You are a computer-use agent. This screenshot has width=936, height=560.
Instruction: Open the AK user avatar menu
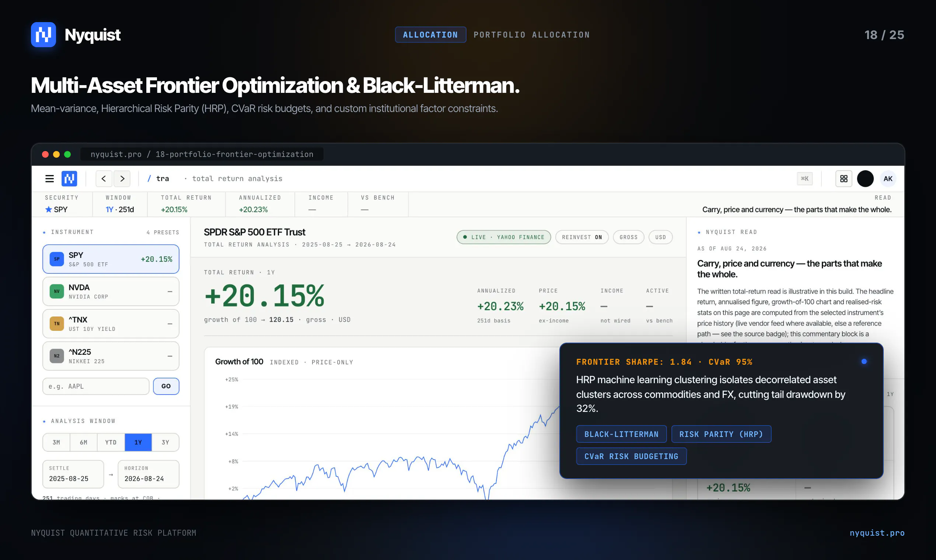[x=888, y=178]
